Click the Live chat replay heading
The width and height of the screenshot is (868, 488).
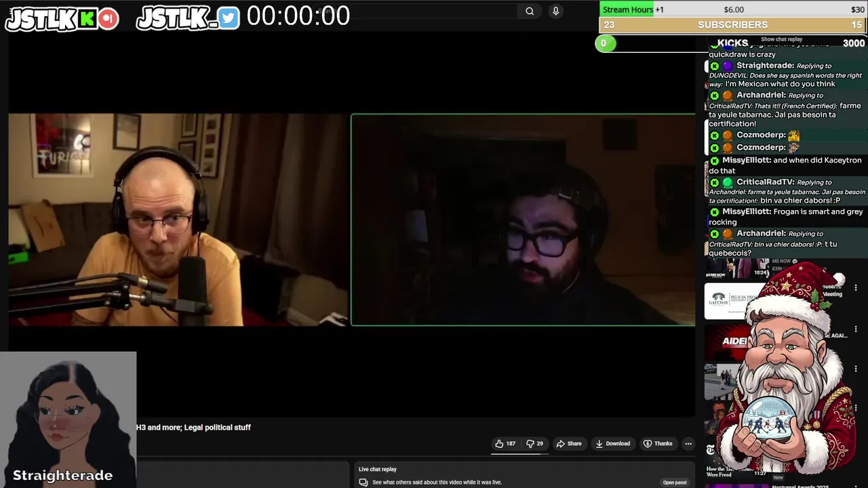click(378, 469)
